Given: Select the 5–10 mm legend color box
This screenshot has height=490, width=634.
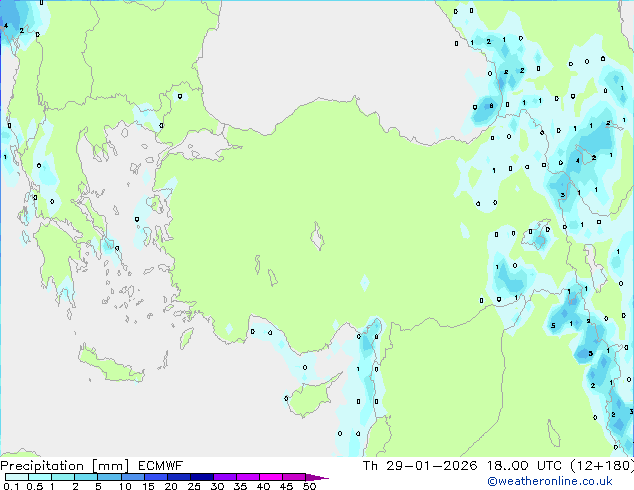Looking at the screenshot, I should pyautogui.click(x=109, y=477).
